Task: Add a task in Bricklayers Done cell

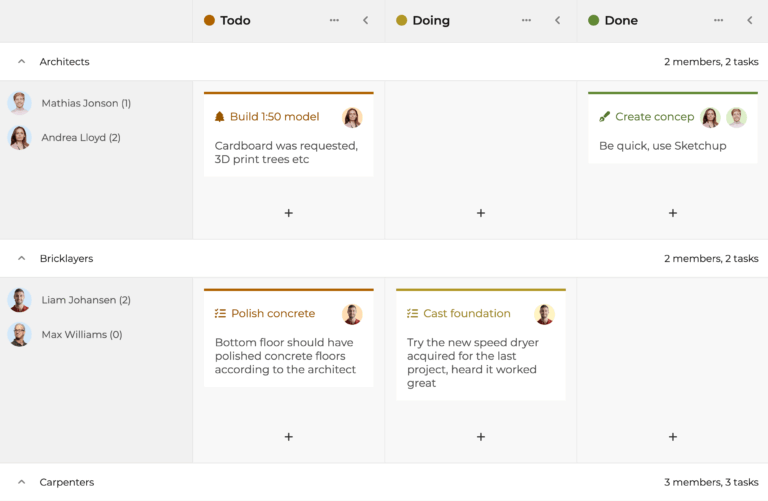Action: pos(672,437)
